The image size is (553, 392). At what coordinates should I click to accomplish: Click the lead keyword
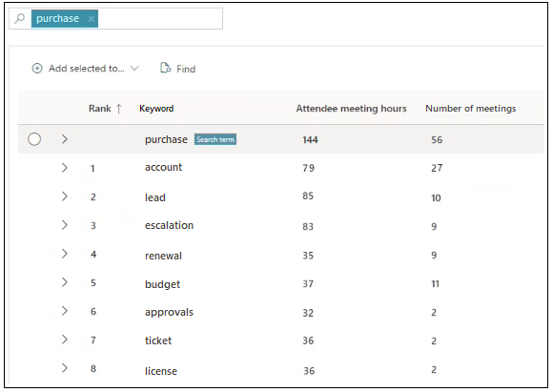pos(155,197)
